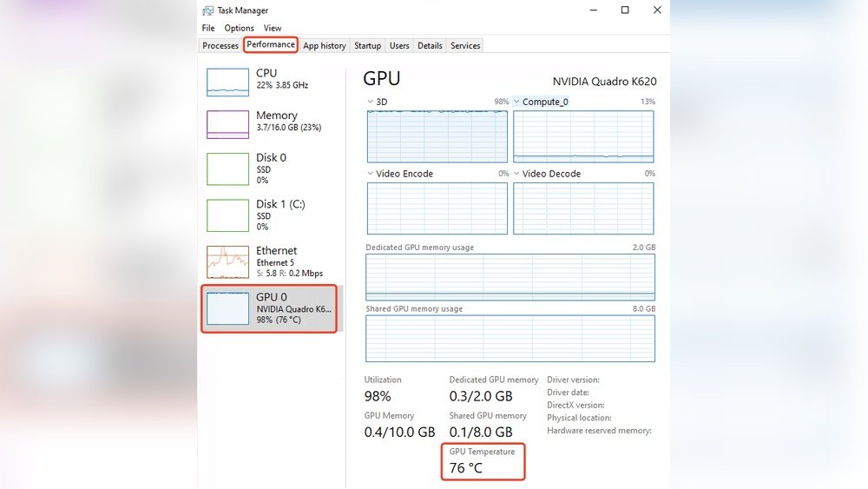
Task: Maximize the Task Manager window
Action: 624,10
